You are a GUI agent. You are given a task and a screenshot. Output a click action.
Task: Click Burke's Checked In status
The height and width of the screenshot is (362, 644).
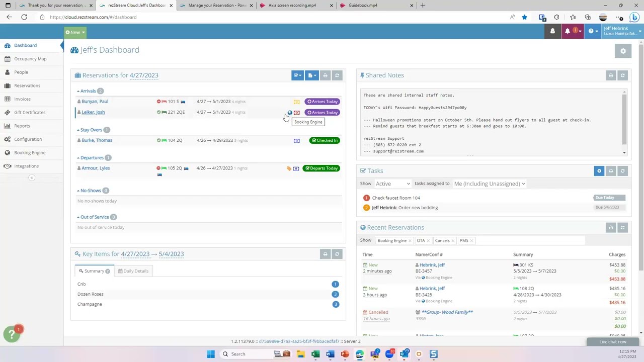325,140
